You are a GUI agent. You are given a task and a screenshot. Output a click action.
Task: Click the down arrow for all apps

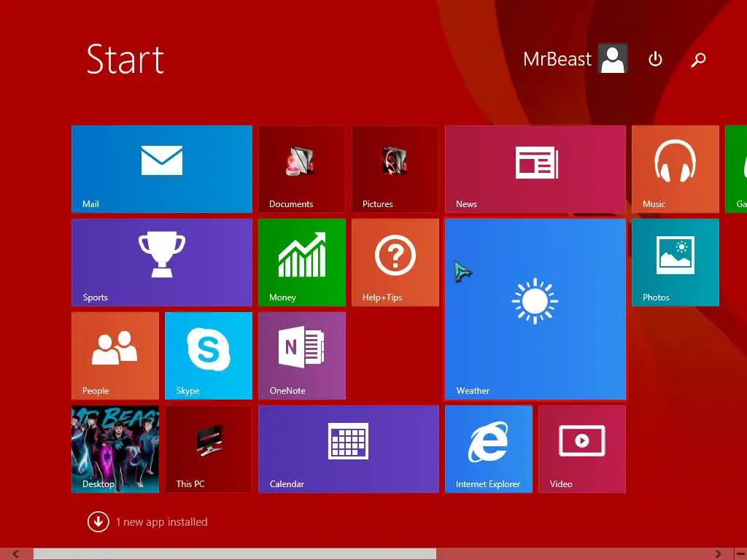[x=98, y=521]
